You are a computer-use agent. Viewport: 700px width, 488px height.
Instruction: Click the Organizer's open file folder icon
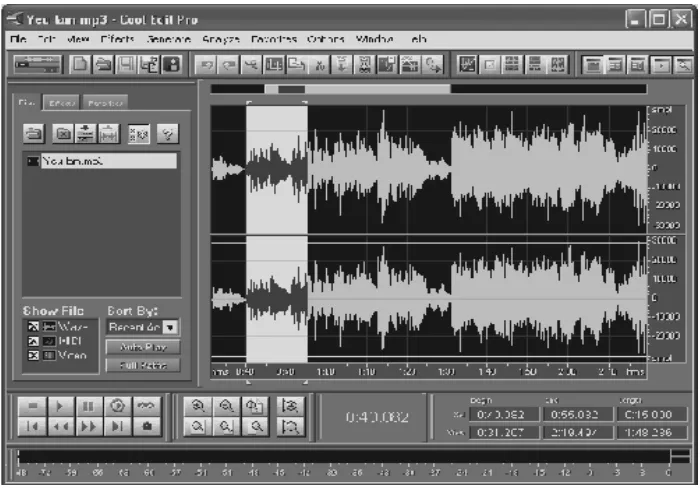point(33,133)
